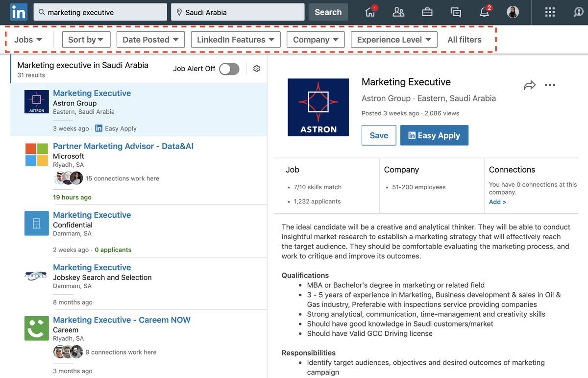588x378 pixels.
Task: Open the Notifications bell icon
Action: click(485, 12)
